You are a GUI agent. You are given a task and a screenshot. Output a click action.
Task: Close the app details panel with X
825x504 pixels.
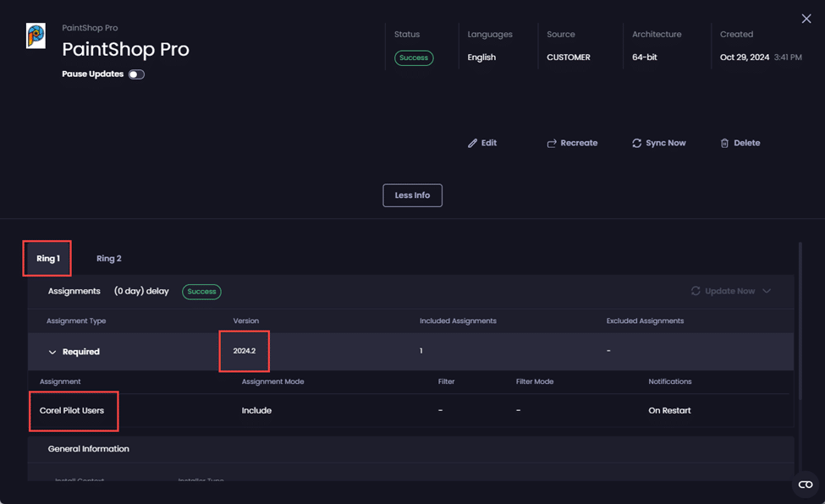pyautogui.click(x=806, y=19)
